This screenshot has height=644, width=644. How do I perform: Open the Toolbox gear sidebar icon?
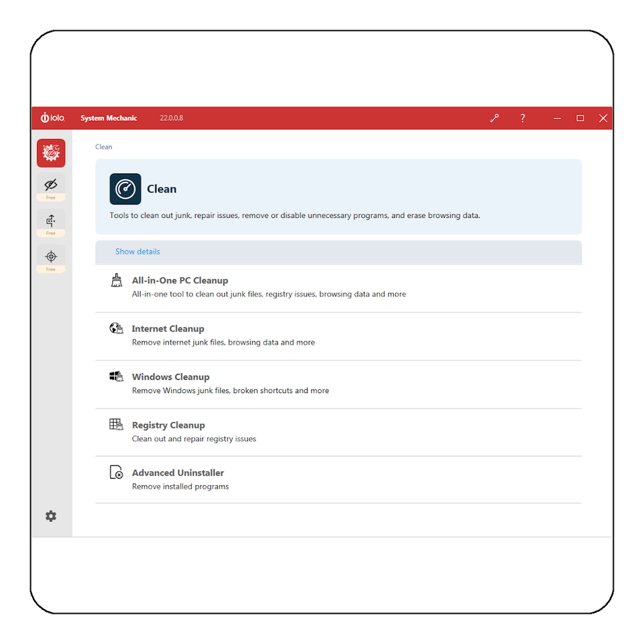(x=51, y=153)
